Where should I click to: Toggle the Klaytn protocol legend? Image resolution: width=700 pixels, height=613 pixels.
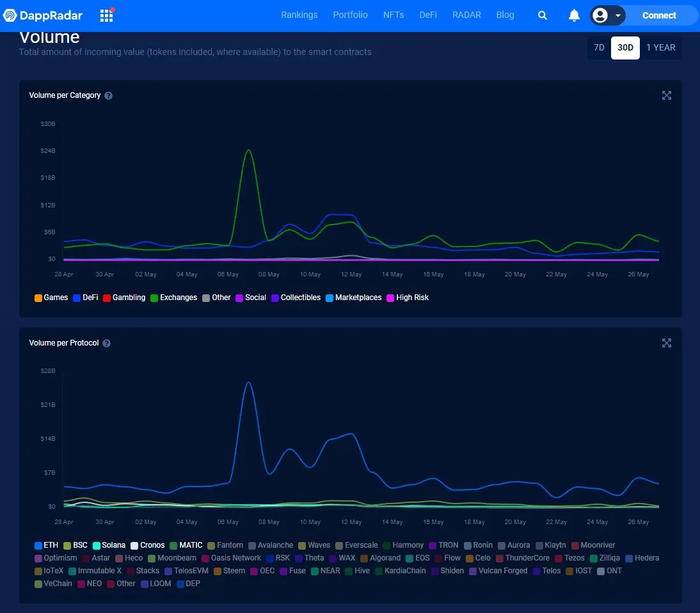pyautogui.click(x=551, y=546)
